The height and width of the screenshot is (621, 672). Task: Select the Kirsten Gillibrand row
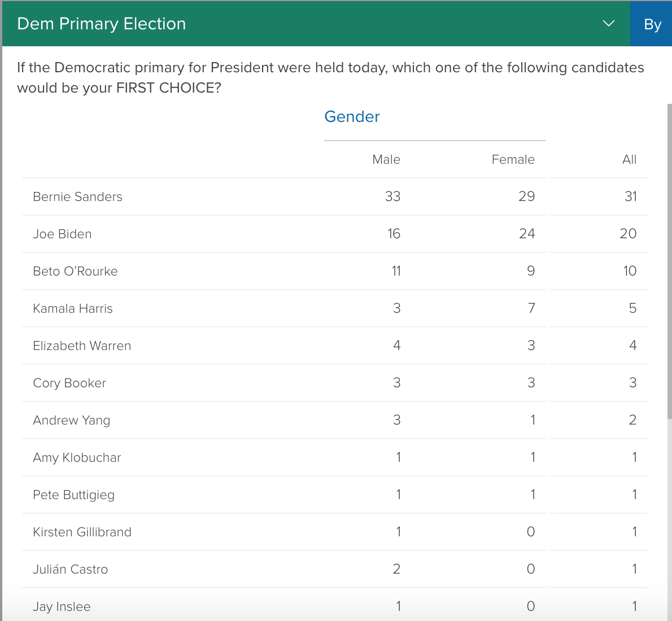(82, 532)
